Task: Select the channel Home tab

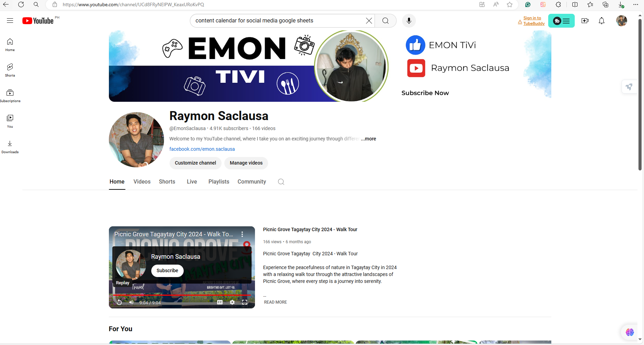Action: 117,182
